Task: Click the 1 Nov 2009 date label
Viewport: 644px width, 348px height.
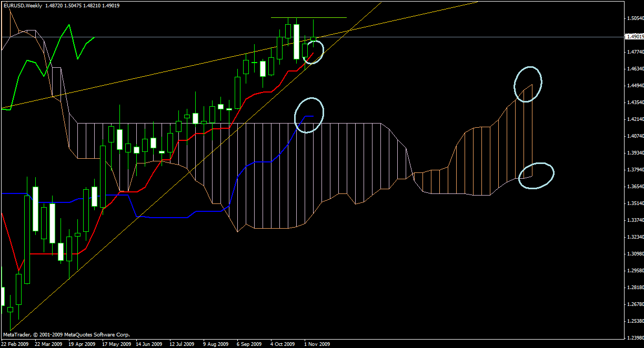Action: pos(317,344)
